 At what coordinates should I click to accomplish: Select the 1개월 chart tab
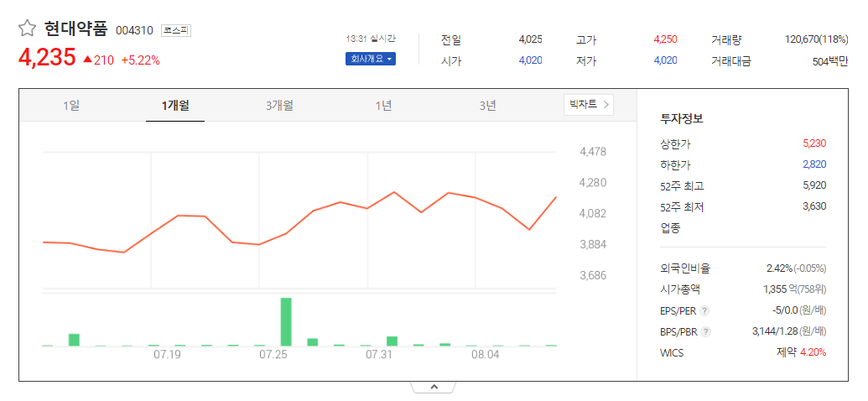coord(175,105)
